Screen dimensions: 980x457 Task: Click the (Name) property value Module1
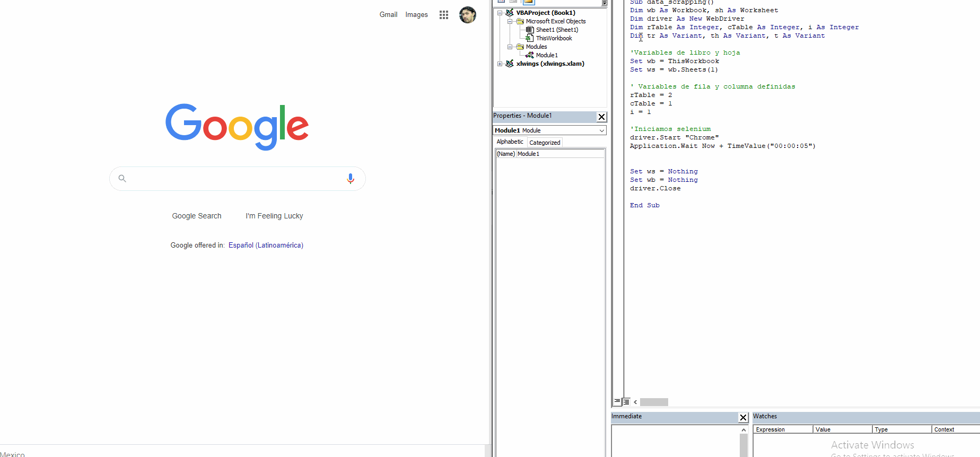(x=560, y=154)
